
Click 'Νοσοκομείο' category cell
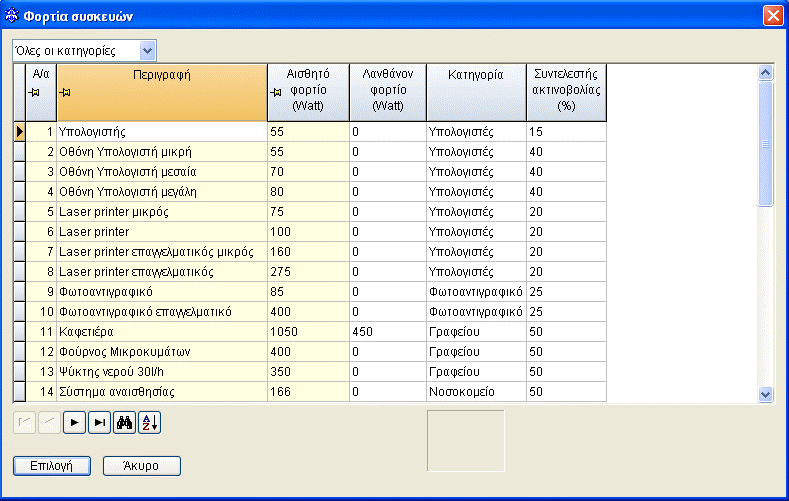pos(477,392)
